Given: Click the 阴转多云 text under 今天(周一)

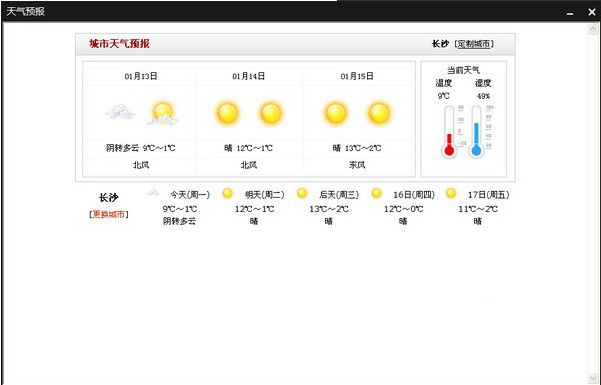Looking at the screenshot, I should (x=179, y=221).
